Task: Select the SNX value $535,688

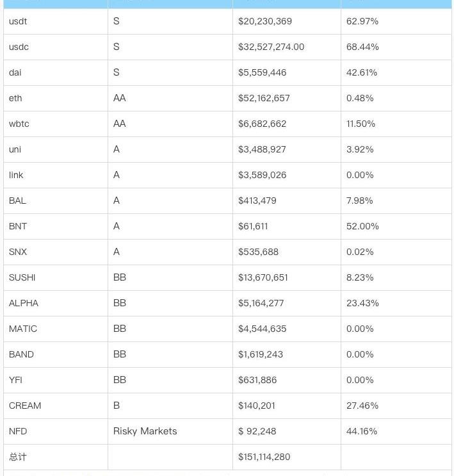Action: pyautogui.click(x=258, y=252)
